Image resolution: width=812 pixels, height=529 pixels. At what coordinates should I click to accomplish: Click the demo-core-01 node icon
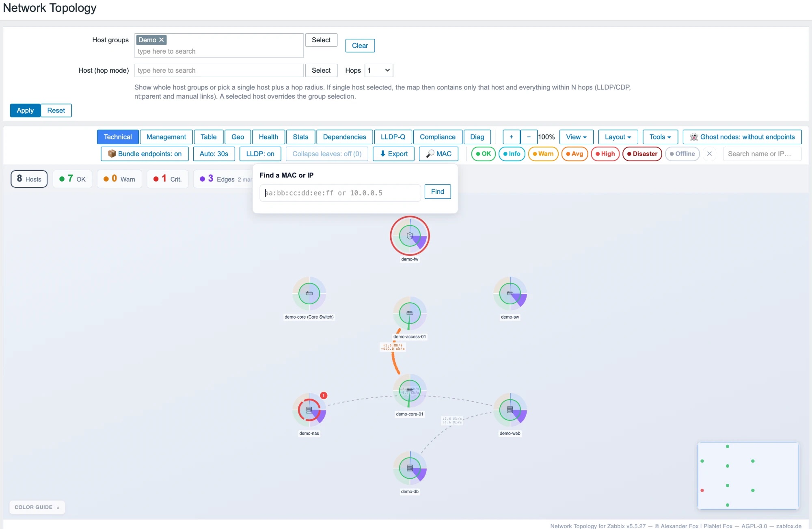pos(410,390)
